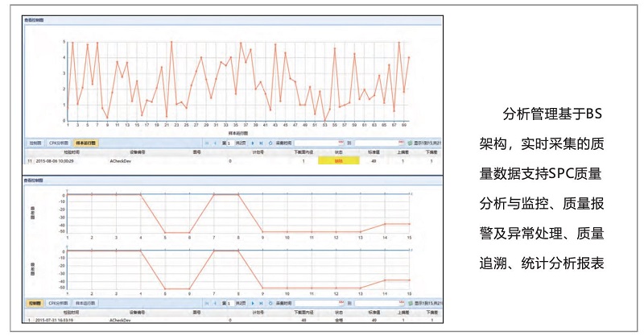Select the row dated 2015-08-06 10:30:29
Viewport: 644px width, 336px height.
tap(233, 161)
